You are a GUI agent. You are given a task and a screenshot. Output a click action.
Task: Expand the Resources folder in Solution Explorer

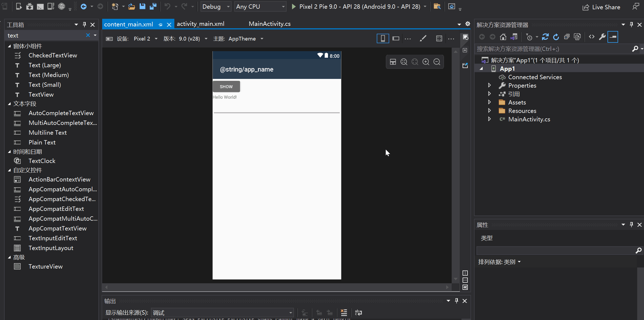tap(489, 111)
